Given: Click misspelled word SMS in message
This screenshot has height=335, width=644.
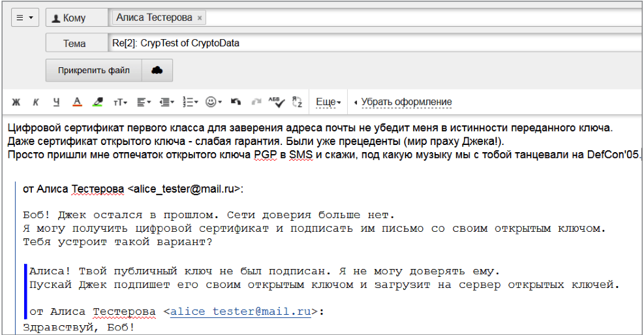Looking at the screenshot, I should click(301, 155).
